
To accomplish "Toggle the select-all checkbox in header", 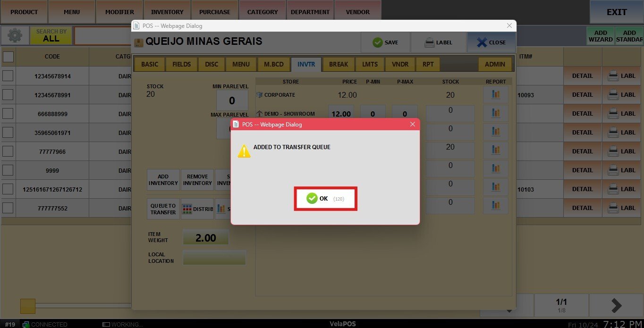I will click(8, 57).
